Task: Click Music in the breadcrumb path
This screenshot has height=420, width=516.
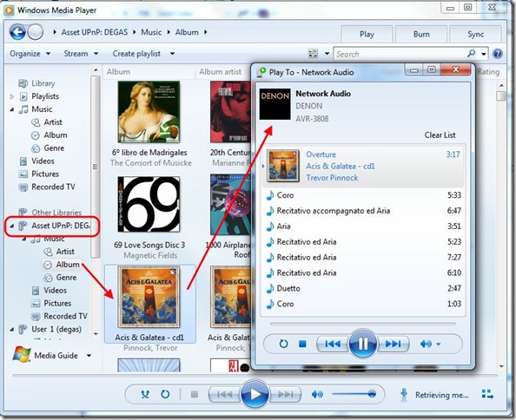Action: 151,32
